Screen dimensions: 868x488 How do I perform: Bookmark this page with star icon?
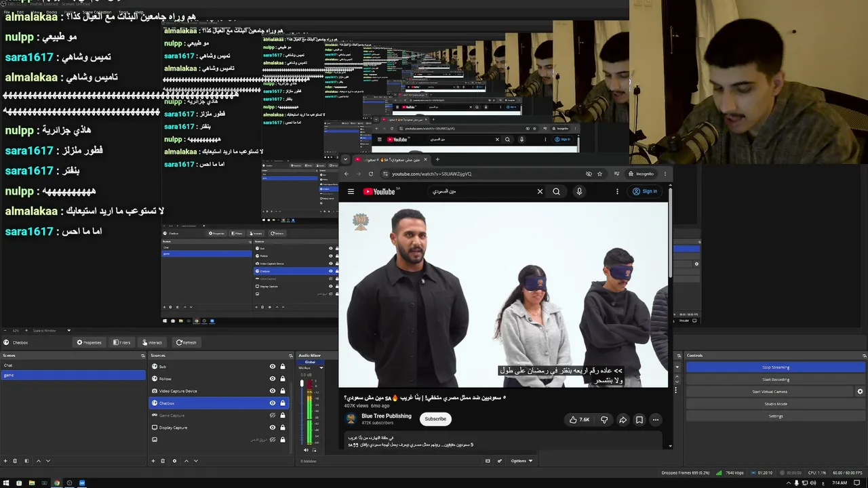pos(599,174)
